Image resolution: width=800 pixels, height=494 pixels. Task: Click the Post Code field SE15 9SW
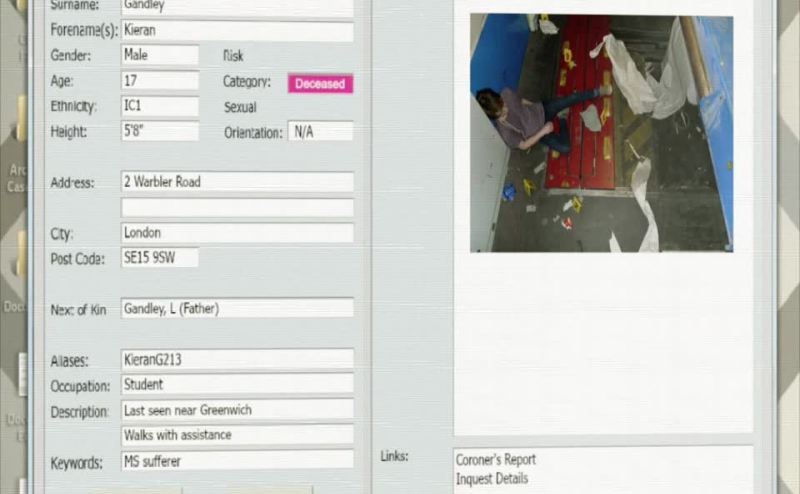click(160, 258)
